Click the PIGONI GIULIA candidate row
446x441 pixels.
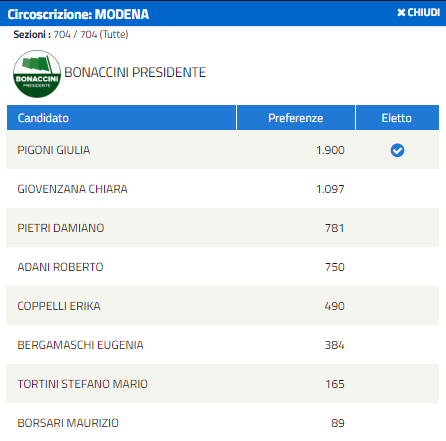(223, 150)
